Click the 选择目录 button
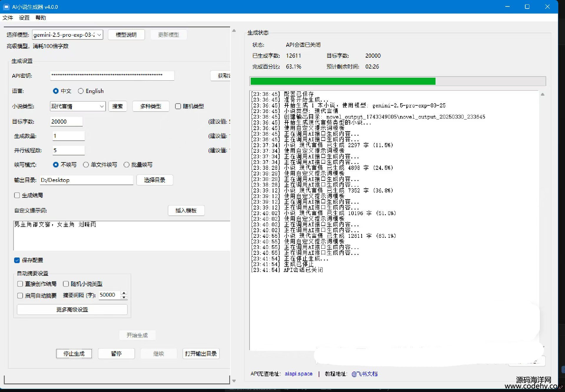Image resolution: width=565 pixels, height=392 pixels. point(155,180)
